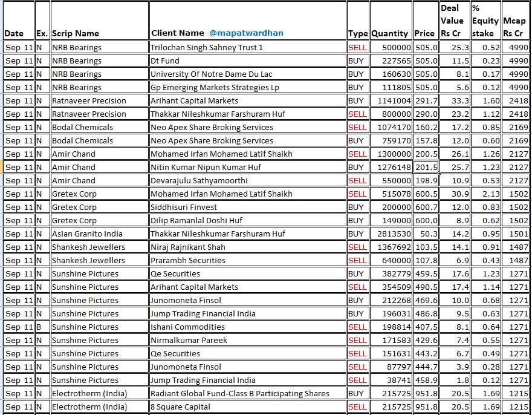The height and width of the screenshot is (415, 532).
Task: Click deal value cell 33.3
Action: [x=455, y=100]
